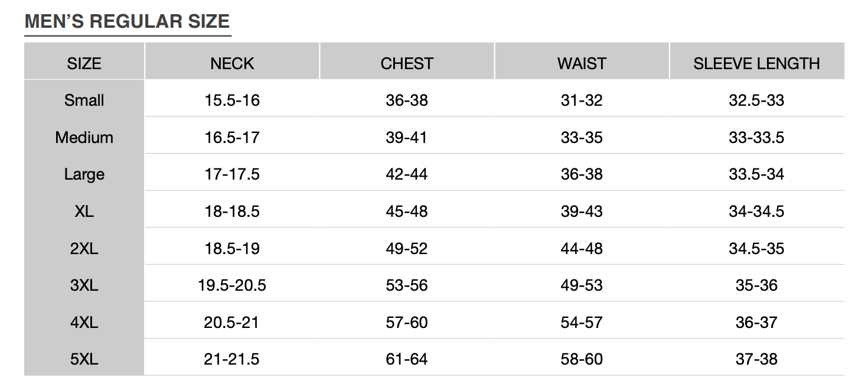
Task: Select the sleeve length value 33-33.5
Action: point(756,138)
